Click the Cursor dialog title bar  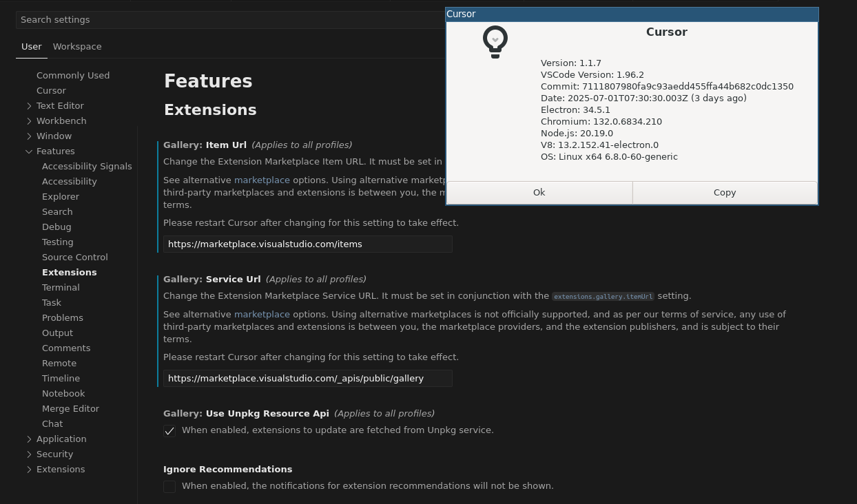coord(632,14)
